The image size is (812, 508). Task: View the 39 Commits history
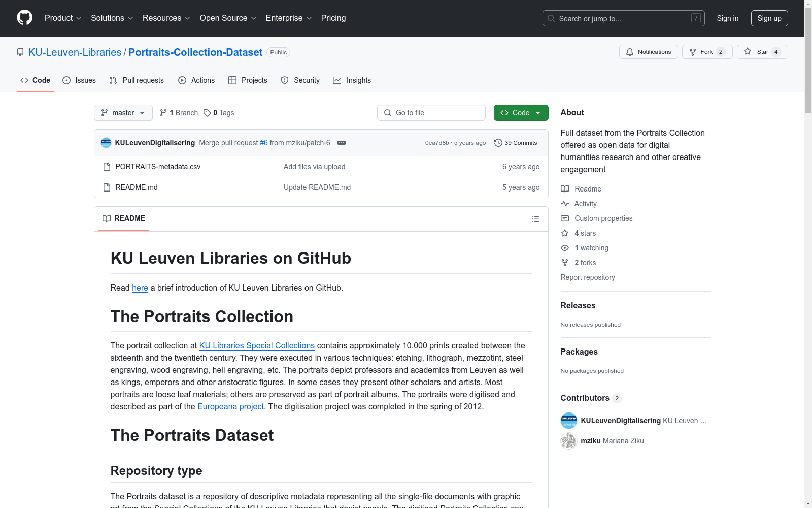(516, 143)
